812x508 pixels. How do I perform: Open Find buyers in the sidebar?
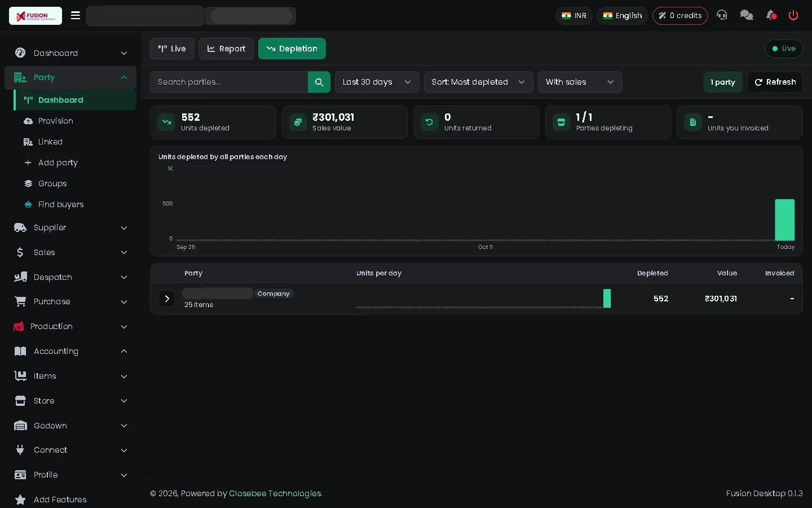tap(75, 204)
